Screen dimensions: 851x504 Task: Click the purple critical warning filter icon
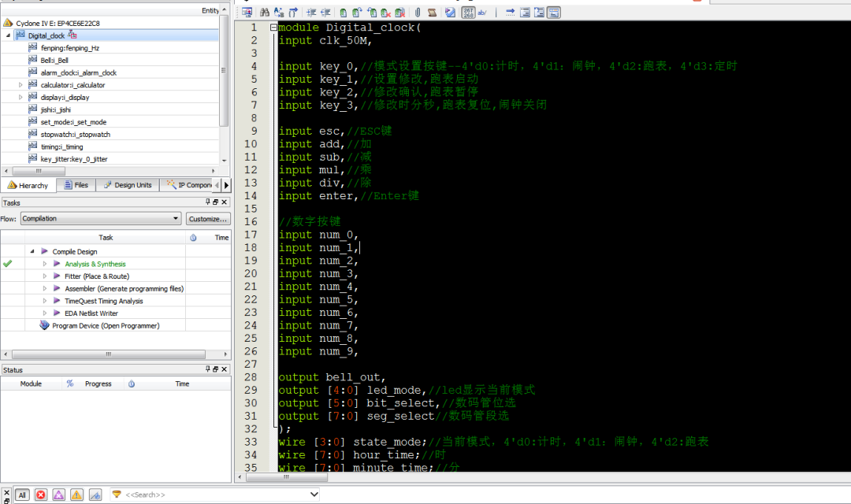pos(58,495)
